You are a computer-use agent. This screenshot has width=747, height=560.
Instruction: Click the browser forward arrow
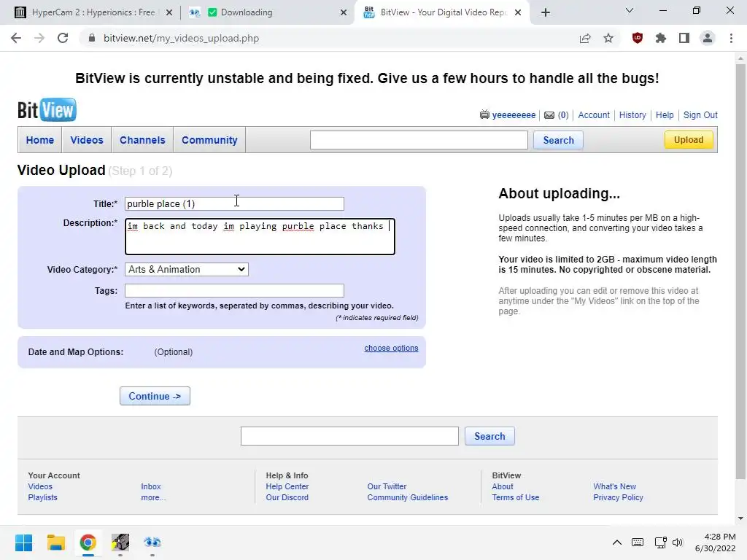tap(39, 38)
